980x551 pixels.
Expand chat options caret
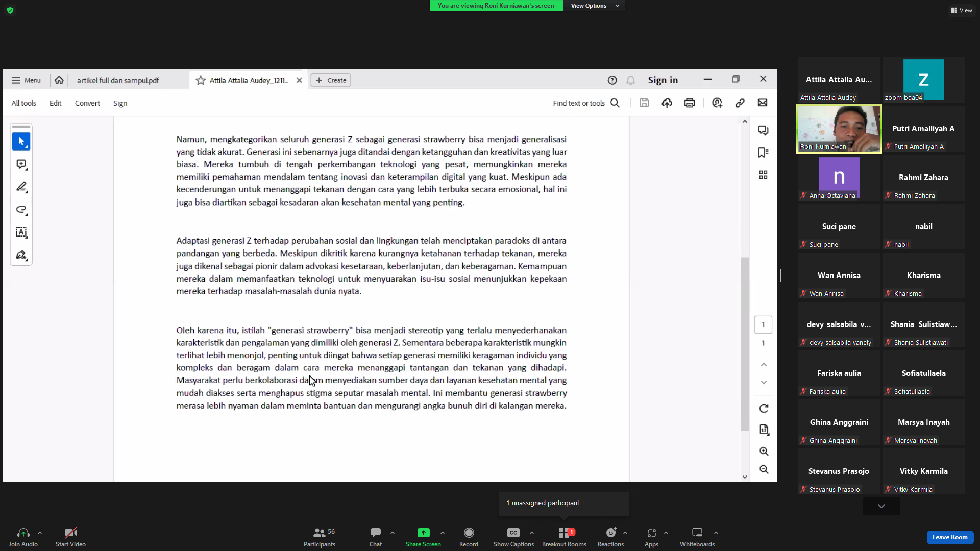pos(393,533)
